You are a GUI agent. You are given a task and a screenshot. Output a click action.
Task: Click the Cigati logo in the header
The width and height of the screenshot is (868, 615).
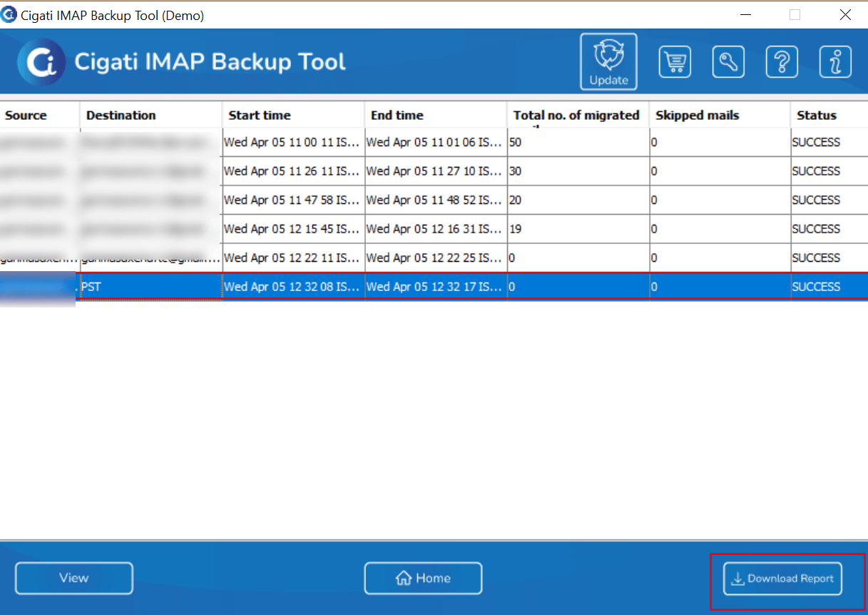pyautogui.click(x=41, y=62)
